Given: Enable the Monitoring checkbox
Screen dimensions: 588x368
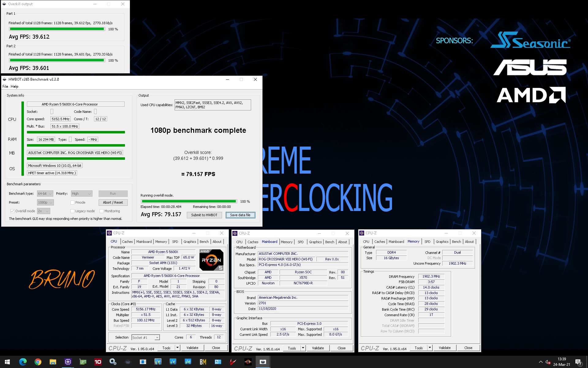Looking at the screenshot, I should pyautogui.click(x=101, y=211).
